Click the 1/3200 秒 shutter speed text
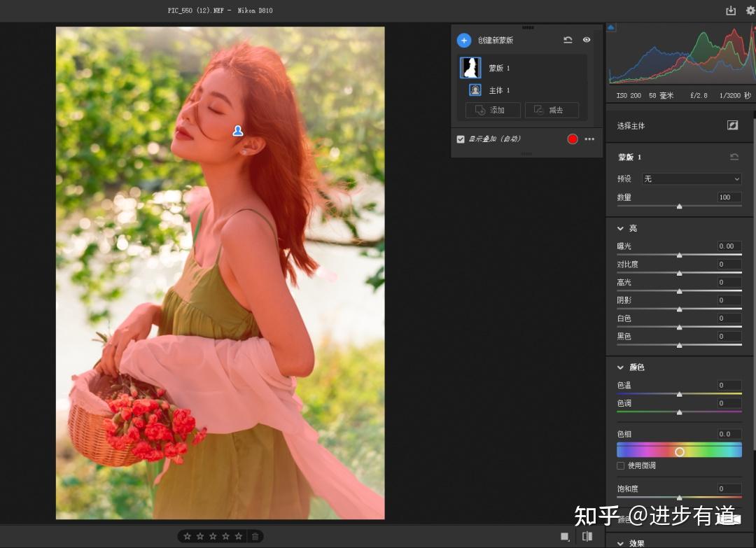The height and width of the screenshot is (548, 756). [735, 95]
